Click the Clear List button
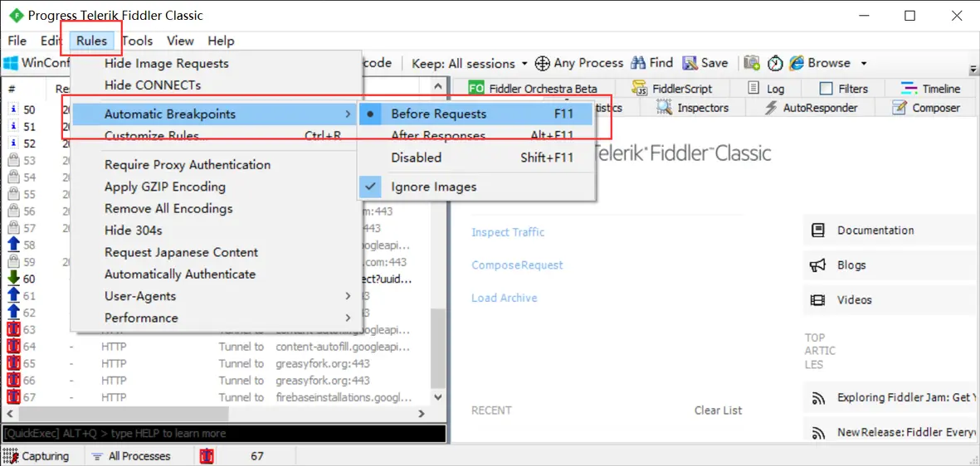The width and height of the screenshot is (980, 466). click(x=718, y=410)
